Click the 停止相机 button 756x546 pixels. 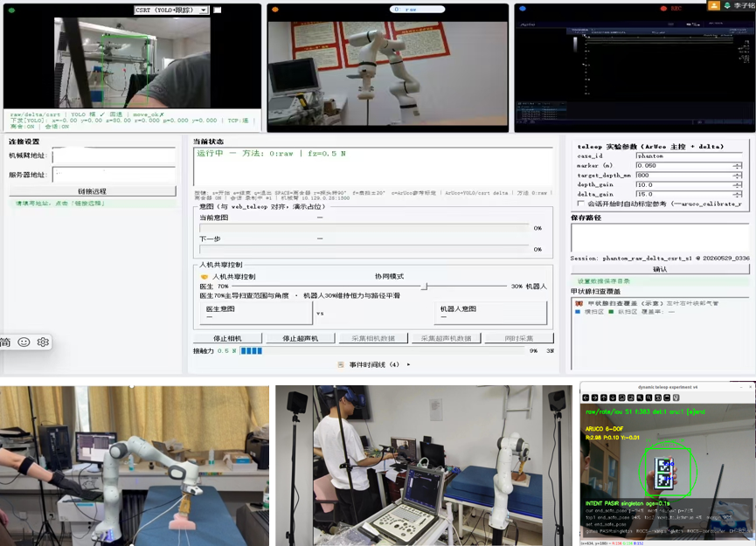227,338
